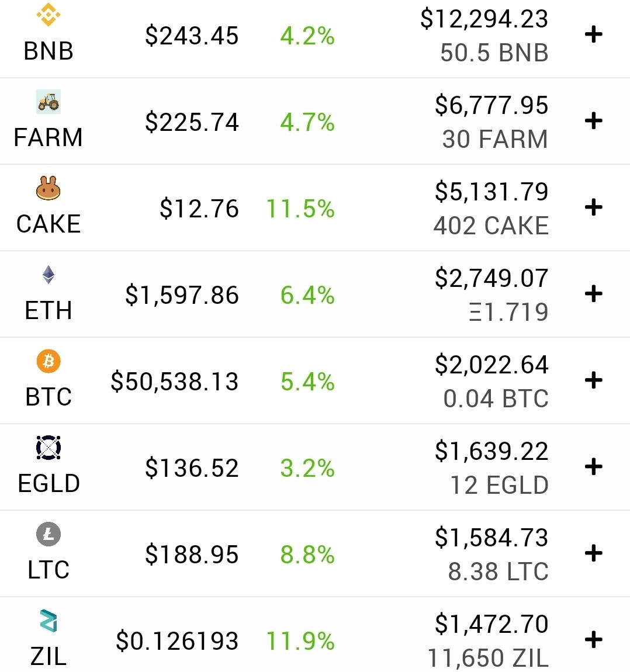Click plus beside ZIL holdings
630x672 pixels.
[594, 640]
